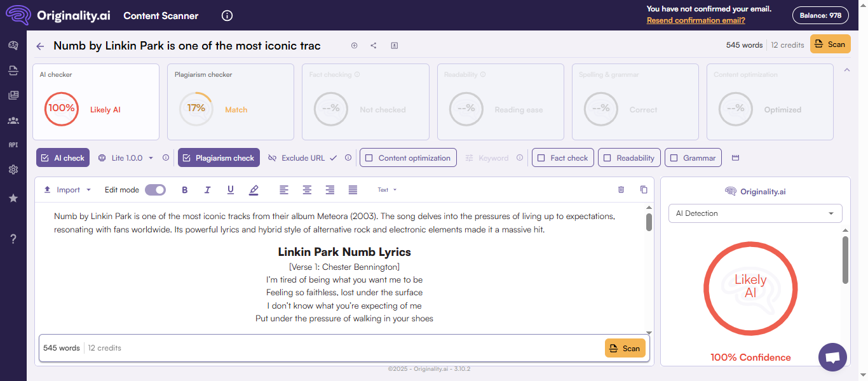Share the scan using the share icon

pos(374,45)
